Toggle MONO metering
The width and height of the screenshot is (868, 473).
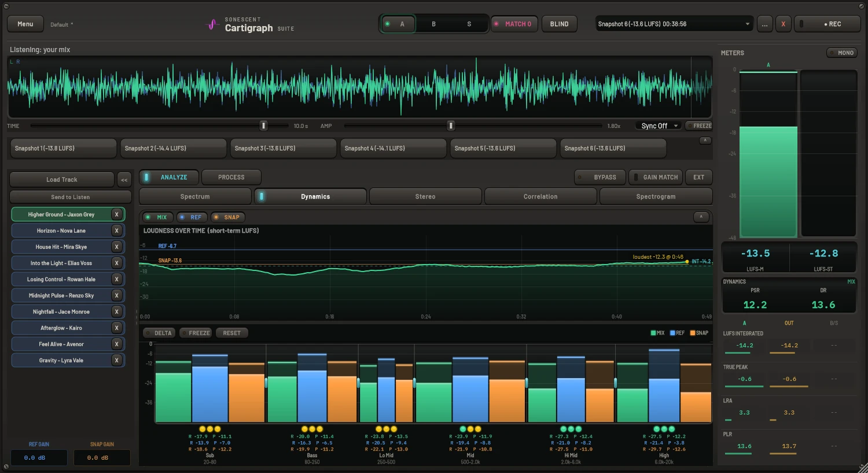(841, 53)
